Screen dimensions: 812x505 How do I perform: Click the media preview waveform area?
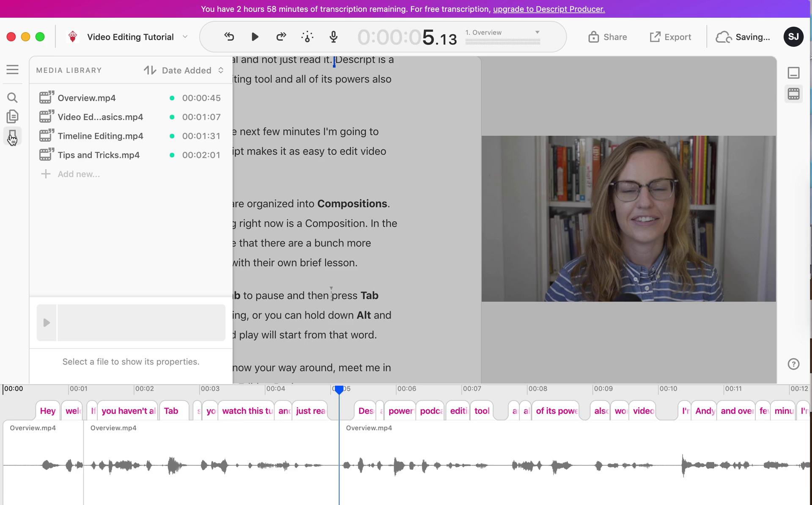point(141,323)
